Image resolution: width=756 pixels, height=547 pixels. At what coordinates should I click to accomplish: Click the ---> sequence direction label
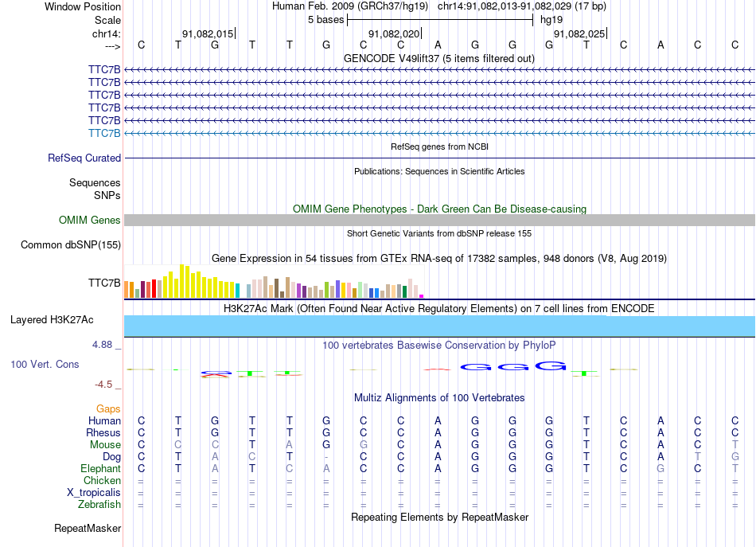(112, 46)
